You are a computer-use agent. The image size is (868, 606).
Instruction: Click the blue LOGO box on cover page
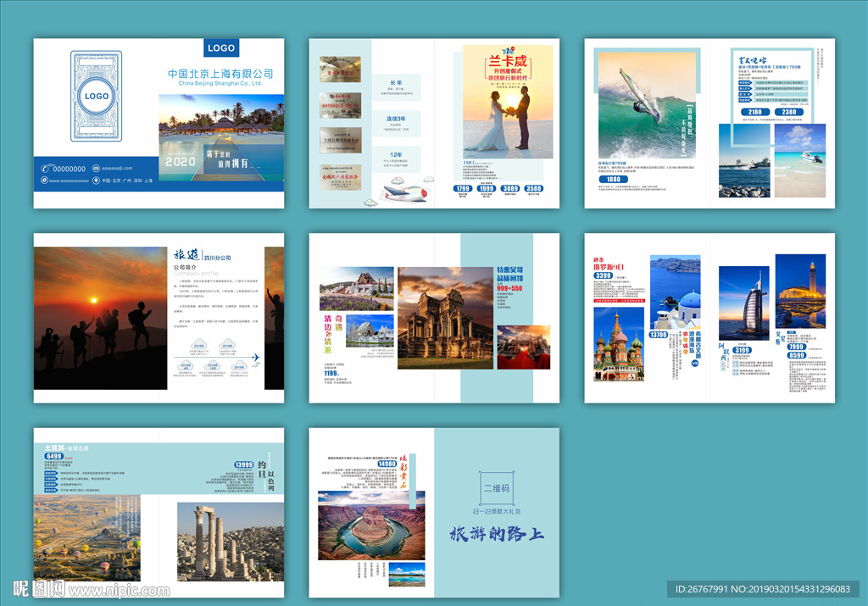click(x=221, y=47)
